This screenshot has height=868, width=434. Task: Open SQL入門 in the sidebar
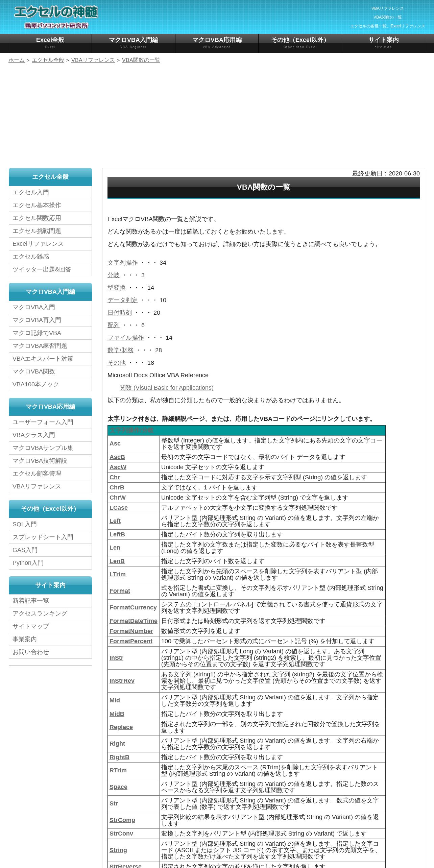click(x=50, y=524)
